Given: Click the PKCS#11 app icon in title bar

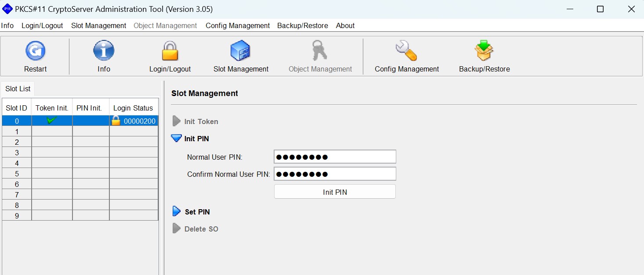Looking at the screenshot, I should click(x=7, y=9).
